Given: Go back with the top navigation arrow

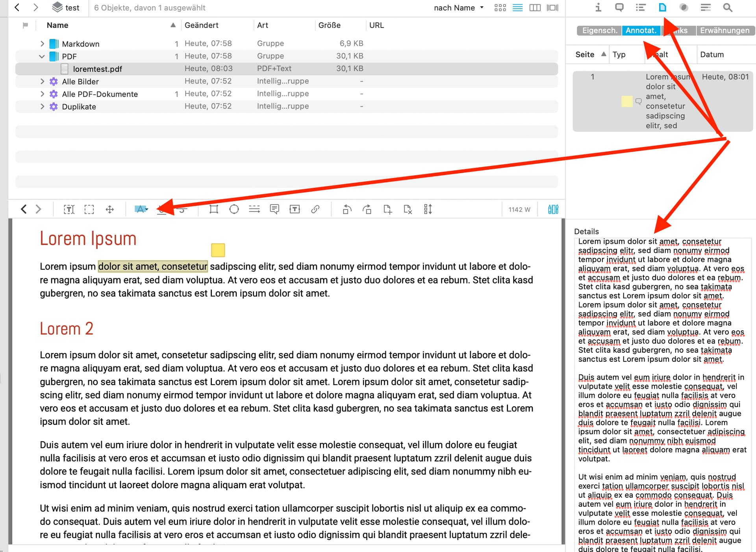Looking at the screenshot, I should 17,7.
